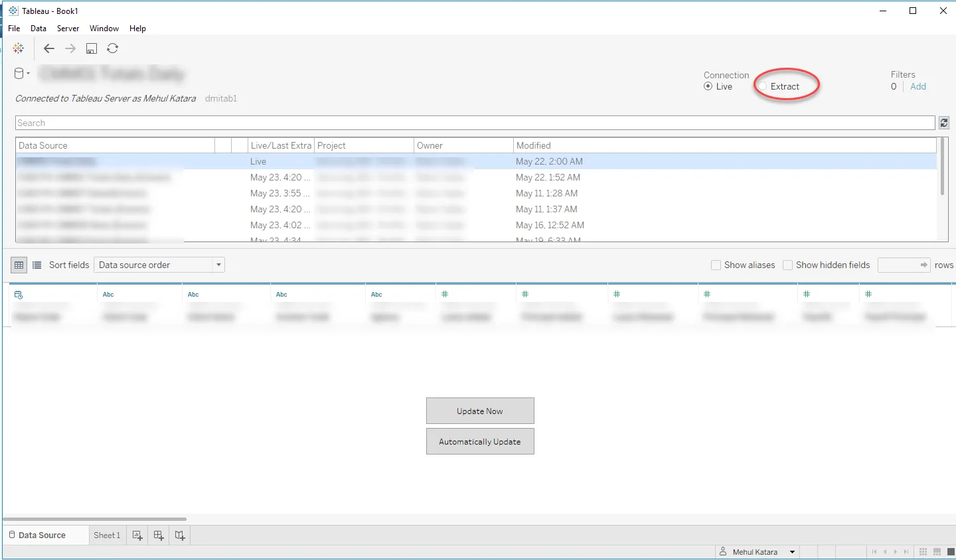
Task: Click the rows count input field
Action: click(905, 265)
